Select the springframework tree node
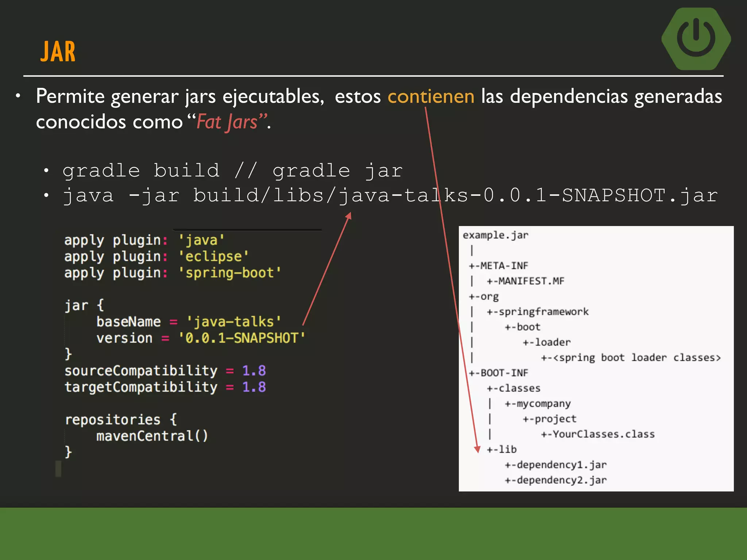747x560 pixels. click(x=538, y=312)
